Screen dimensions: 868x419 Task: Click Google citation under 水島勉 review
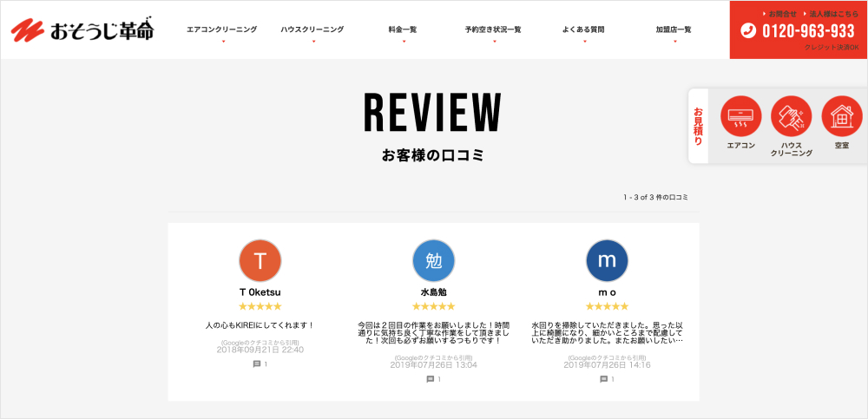point(434,357)
